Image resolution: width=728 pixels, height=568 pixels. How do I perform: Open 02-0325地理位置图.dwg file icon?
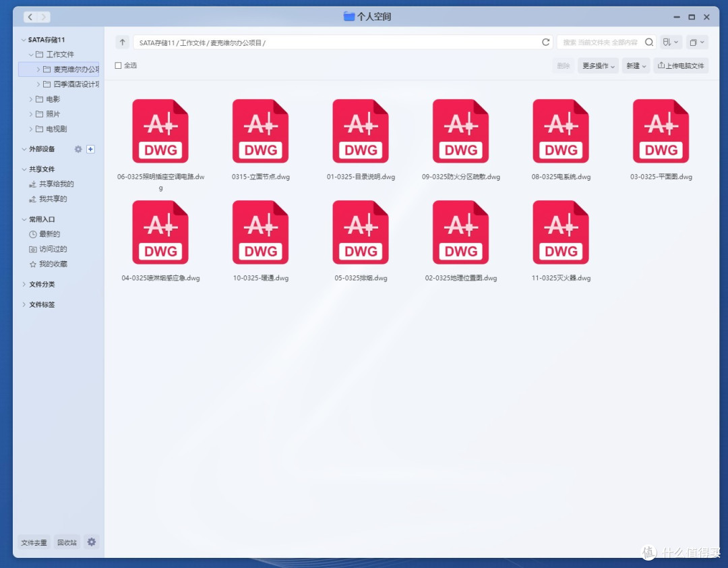pyautogui.click(x=460, y=233)
